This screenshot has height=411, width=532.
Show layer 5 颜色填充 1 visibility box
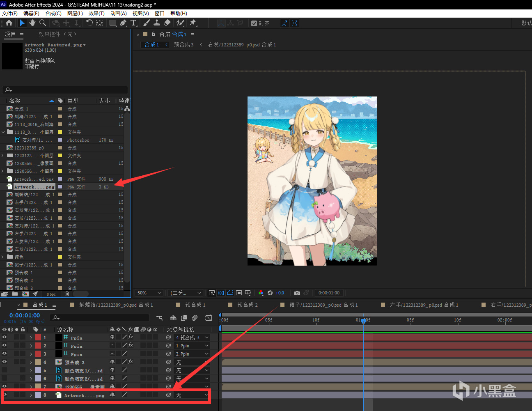pyautogui.click(x=5, y=370)
